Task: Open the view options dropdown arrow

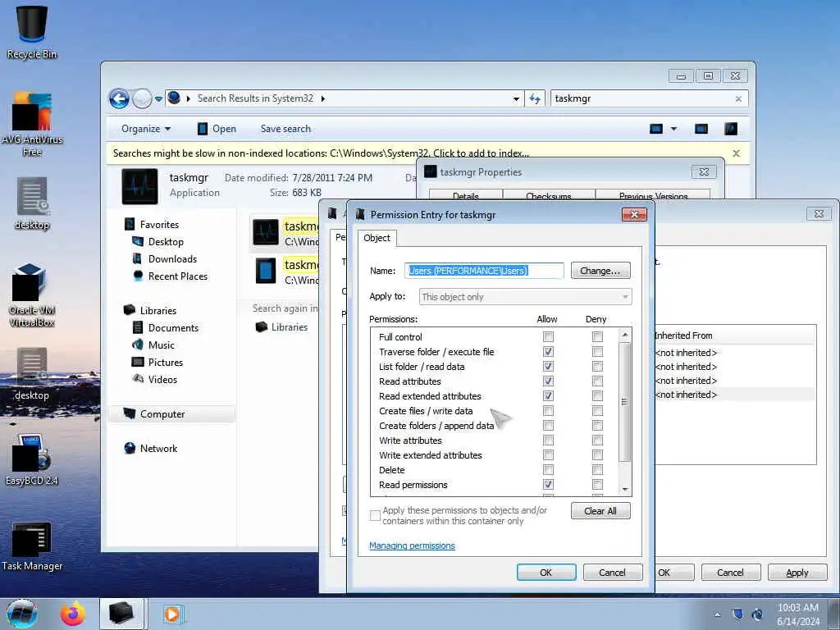Action: point(674,129)
